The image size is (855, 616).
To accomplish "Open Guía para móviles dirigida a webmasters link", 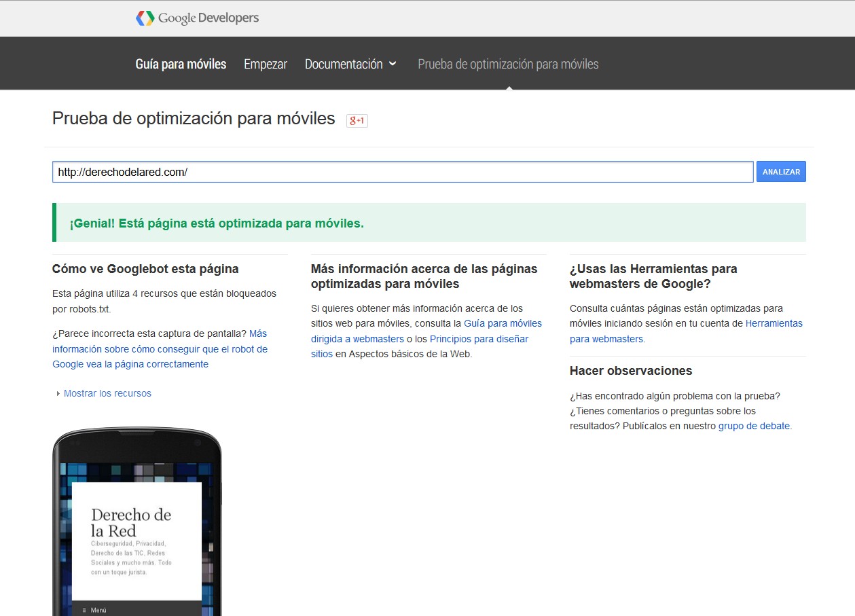I will tap(503, 324).
